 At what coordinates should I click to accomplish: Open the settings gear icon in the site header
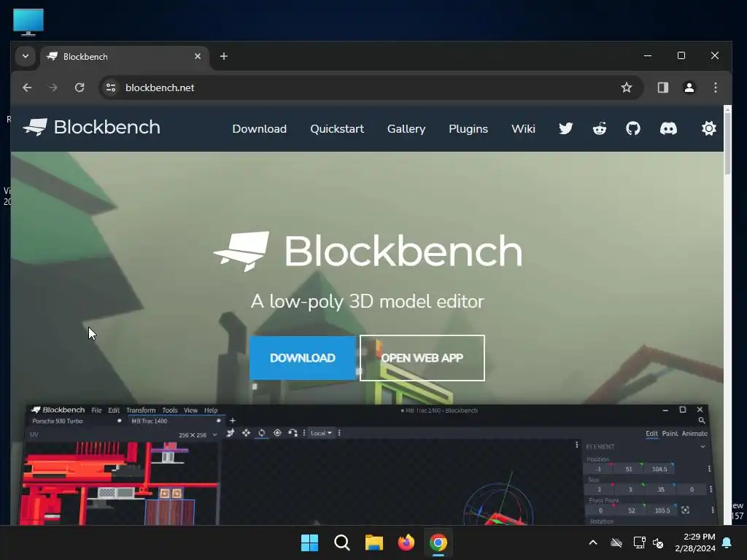(709, 128)
